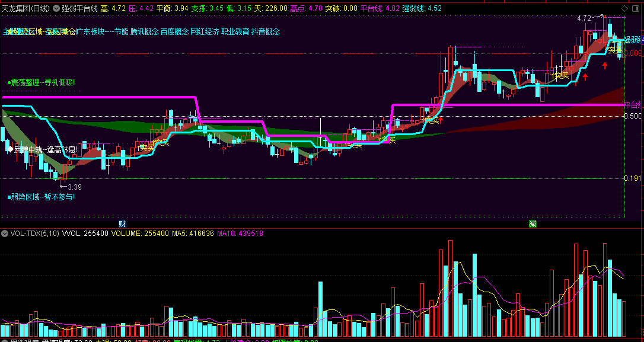
Task: Click the 职业教育 concept tag
Action: pos(235,31)
